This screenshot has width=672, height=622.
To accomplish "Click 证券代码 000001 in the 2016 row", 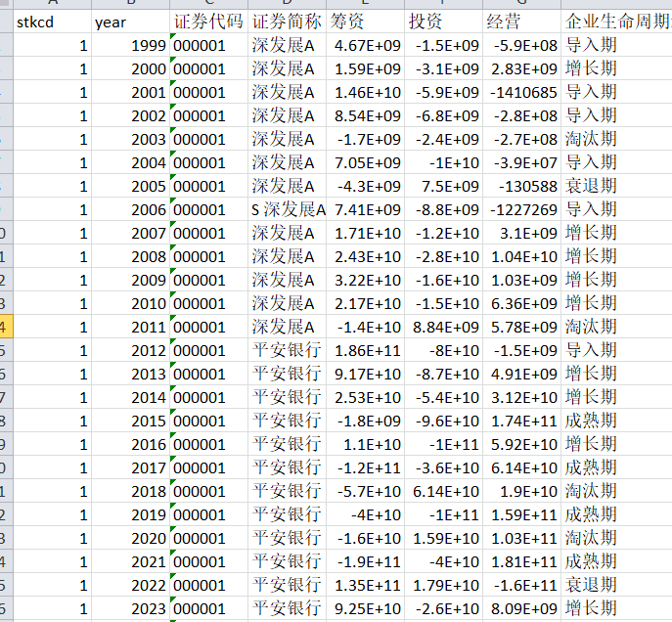I will coord(208,445).
